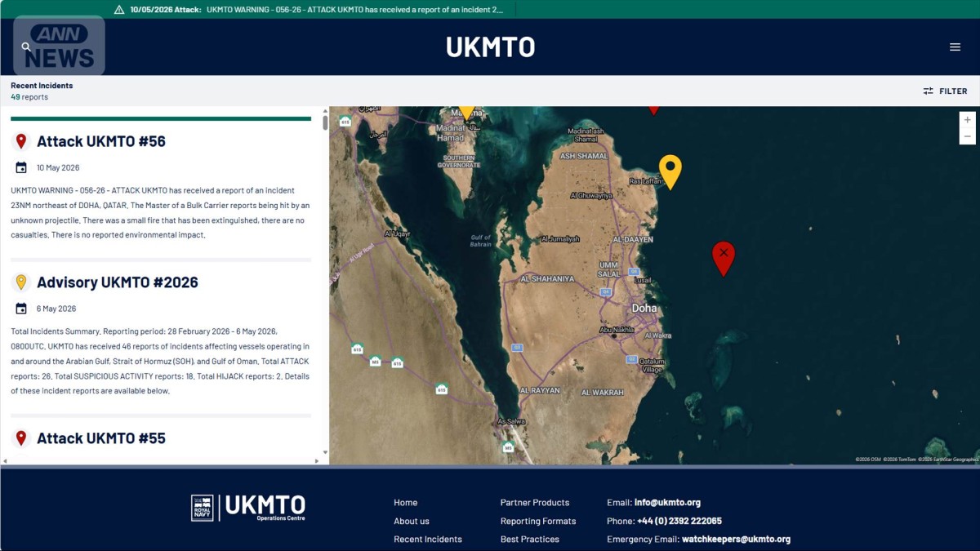Select the date text 6 May 2026

(x=56, y=309)
